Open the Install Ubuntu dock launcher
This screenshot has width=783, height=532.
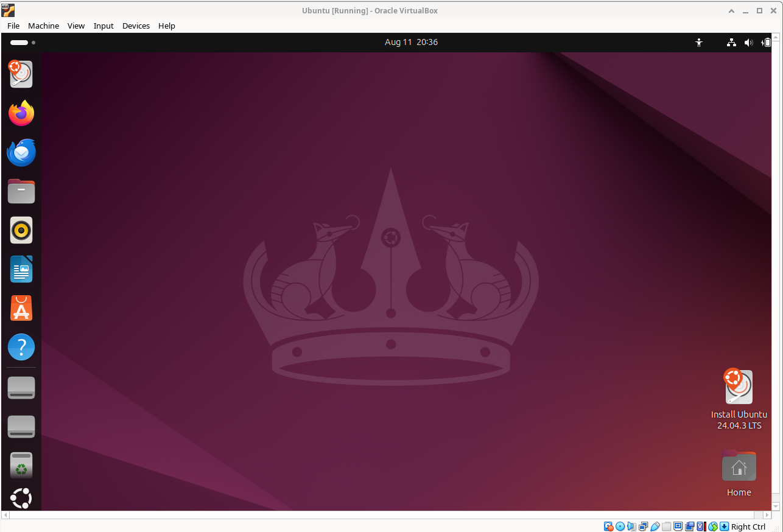(21, 74)
